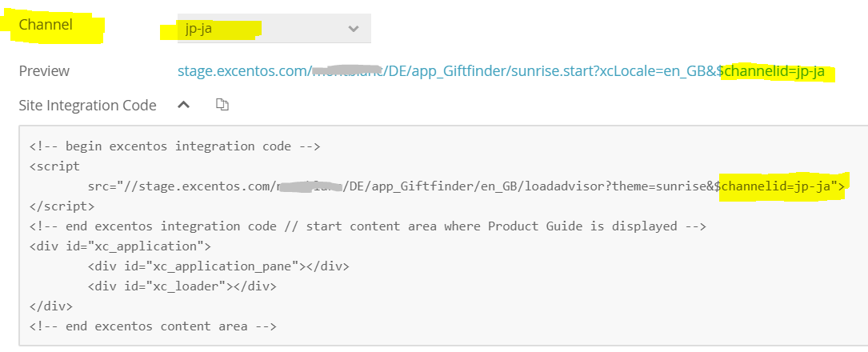Collapse the Site Integration Code section

(x=183, y=105)
